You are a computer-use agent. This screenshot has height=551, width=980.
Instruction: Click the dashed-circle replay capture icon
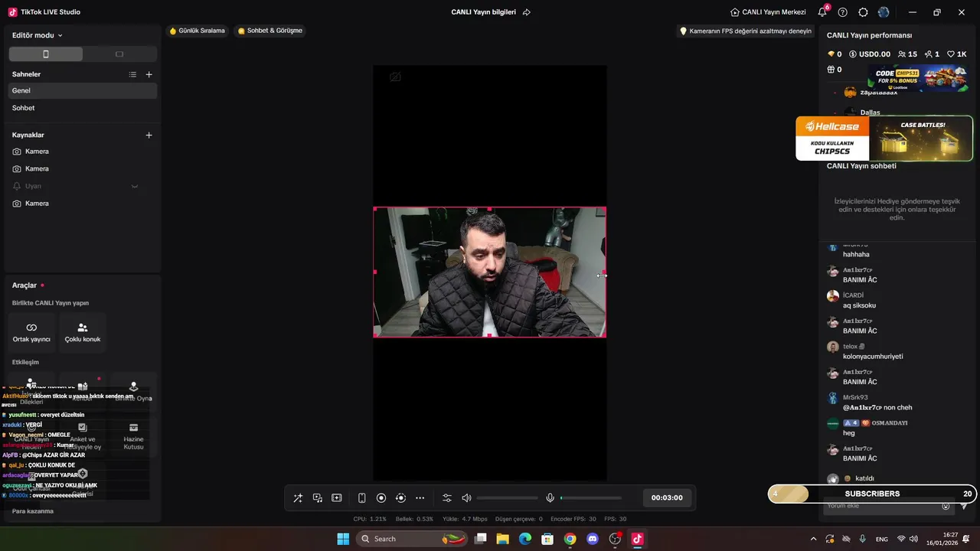pos(400,498)
